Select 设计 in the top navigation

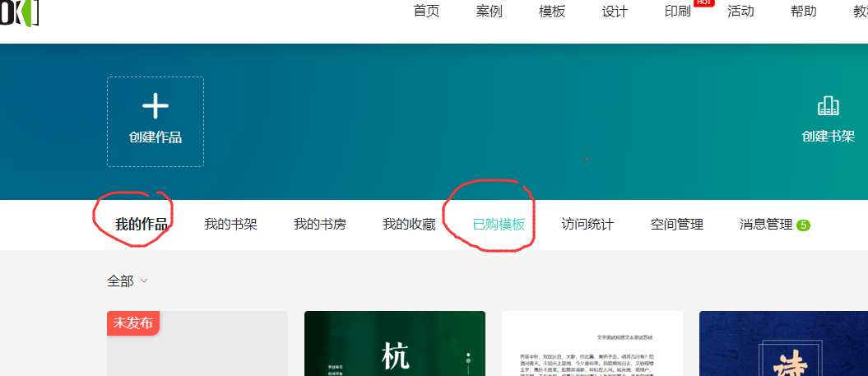(x=615, y=12)
